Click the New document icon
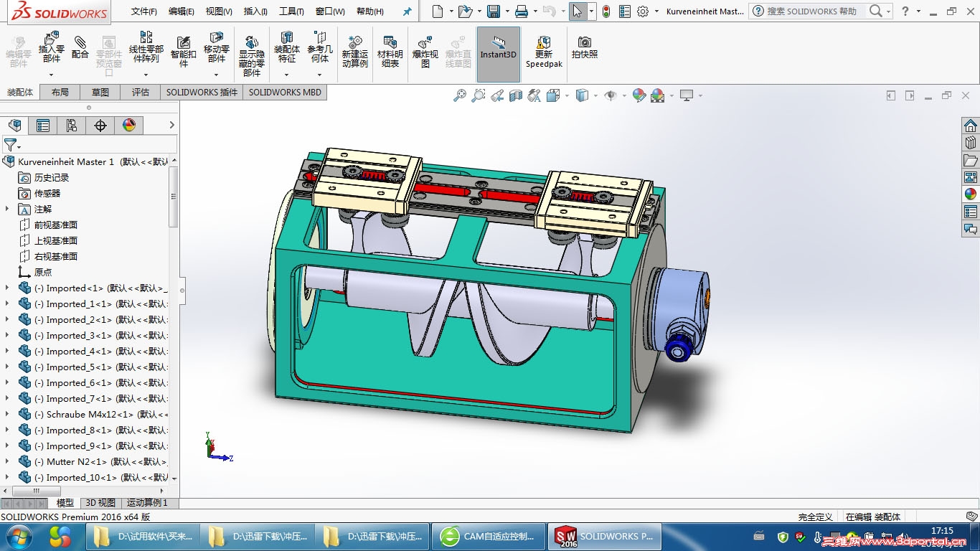Image resolution: width=980 pixels, height=551 pixels. (x=438, y=11)
